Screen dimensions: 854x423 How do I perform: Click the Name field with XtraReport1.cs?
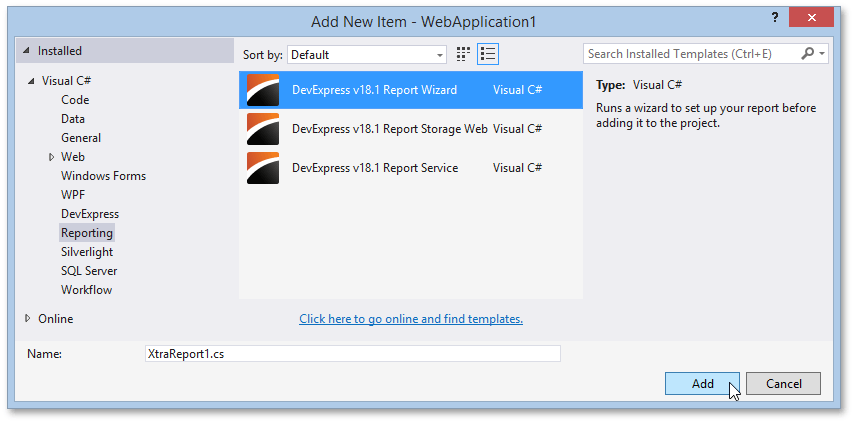[352, 353]
